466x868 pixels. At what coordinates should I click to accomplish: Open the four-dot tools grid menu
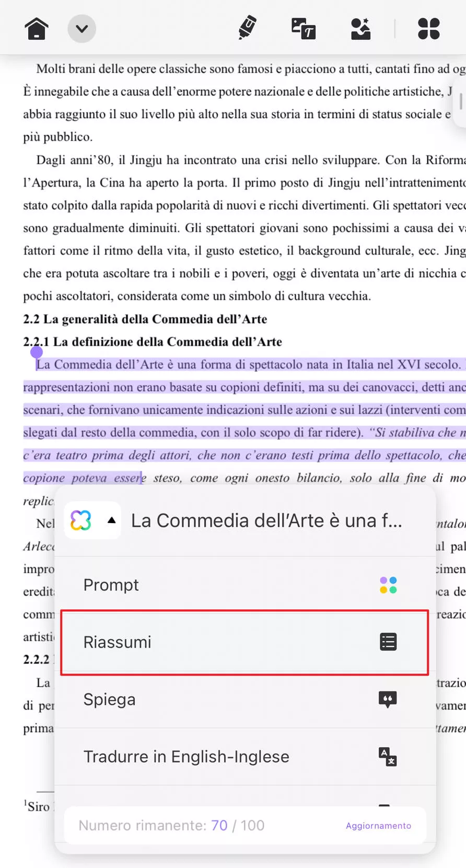(429, 29)
